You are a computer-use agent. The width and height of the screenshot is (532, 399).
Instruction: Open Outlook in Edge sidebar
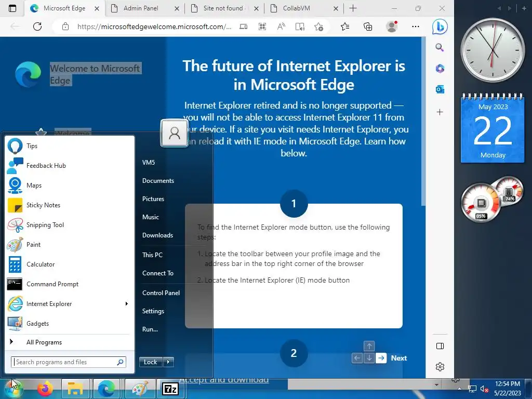(440, 89)
